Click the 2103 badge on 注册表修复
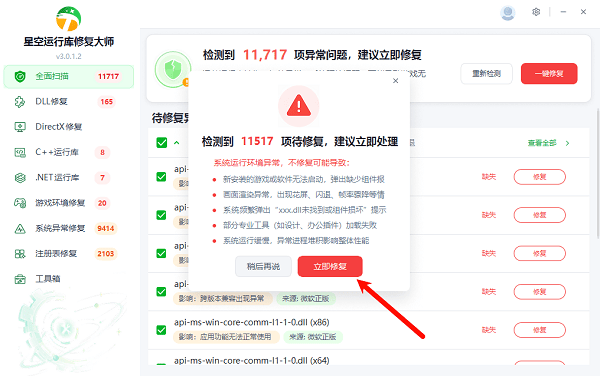 [x=106, y=254]
